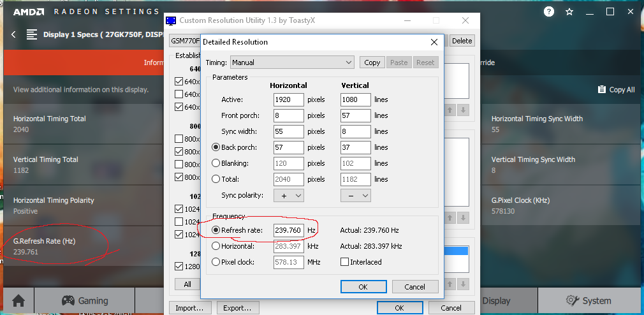Click the Radeon Settings back arrow

click(x=13, y=34)
